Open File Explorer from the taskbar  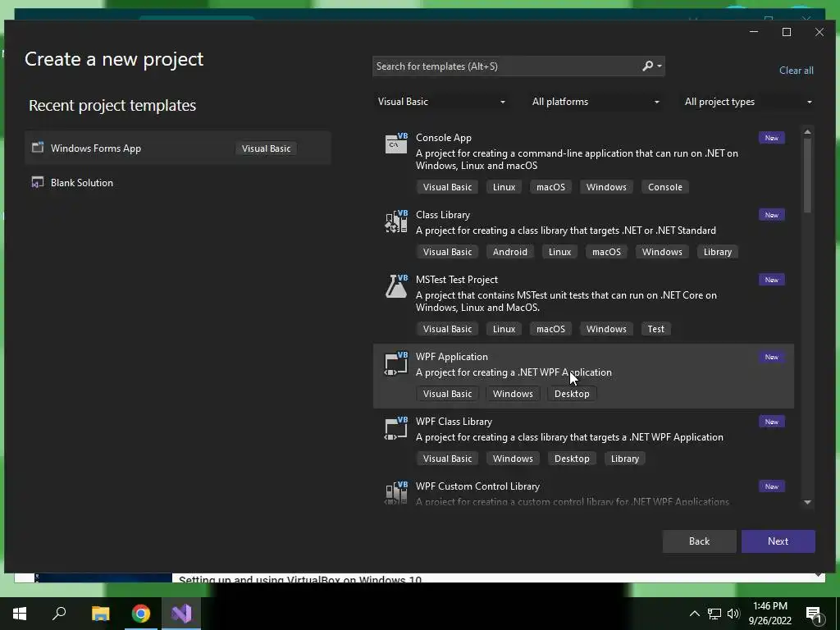click(100, 614)
